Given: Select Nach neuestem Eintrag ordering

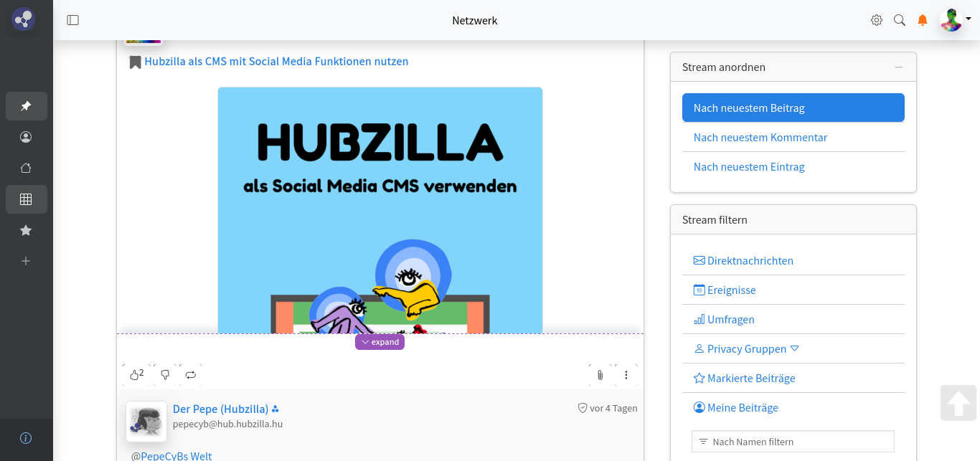Looking at the screenshot, I should tap(748, 166).
